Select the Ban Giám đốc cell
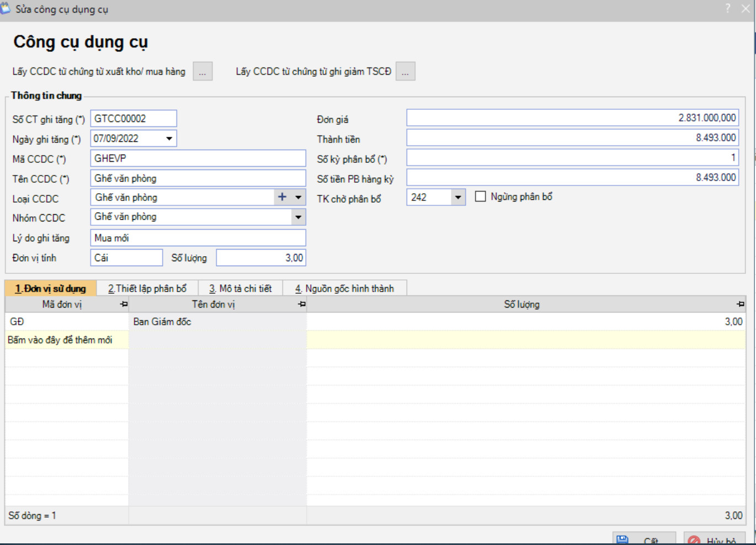The width and height of the screenshot is (756, 545). click(217, 321)
